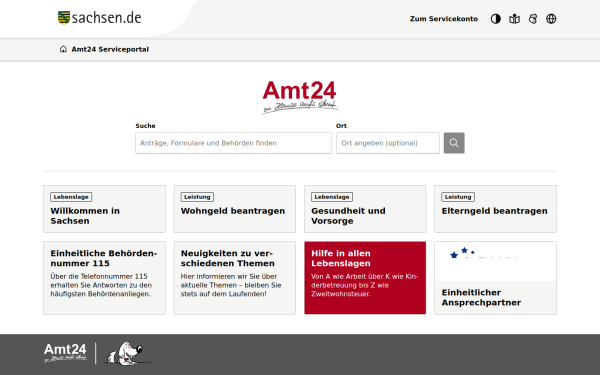Focus the Suche search input field
600x375 pixels.
(x=233, y=143)
